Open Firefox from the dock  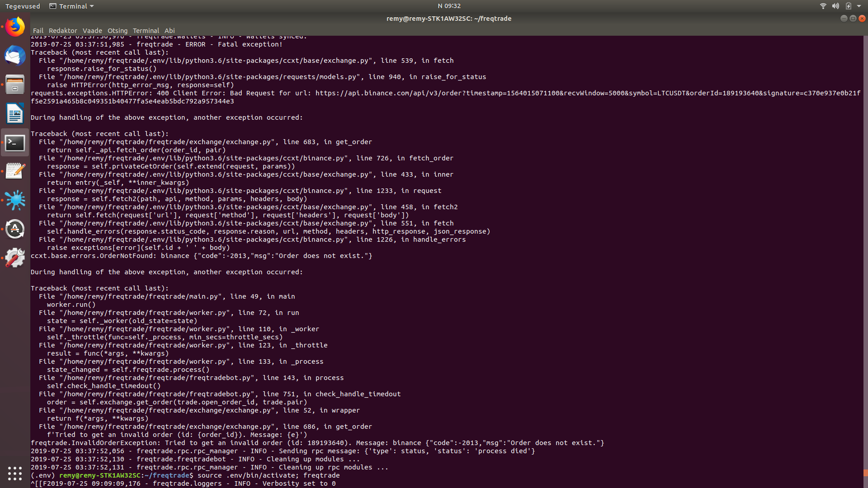(15, 26)
